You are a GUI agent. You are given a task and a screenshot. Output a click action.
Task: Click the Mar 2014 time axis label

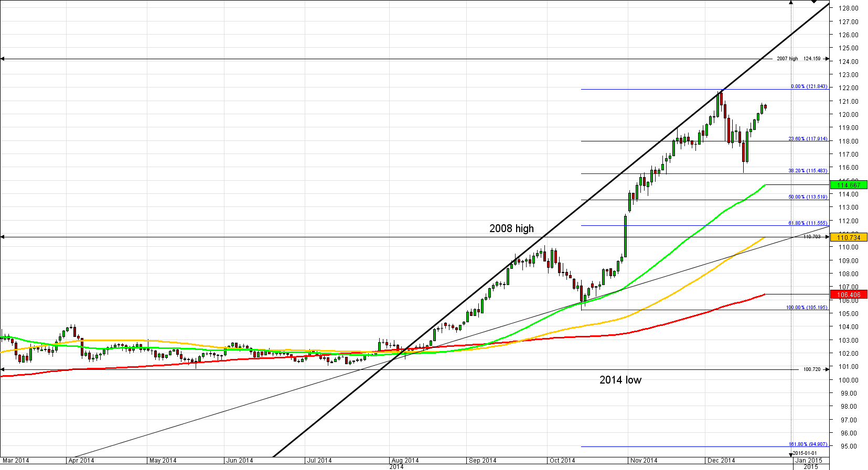[x=16, y=461]
